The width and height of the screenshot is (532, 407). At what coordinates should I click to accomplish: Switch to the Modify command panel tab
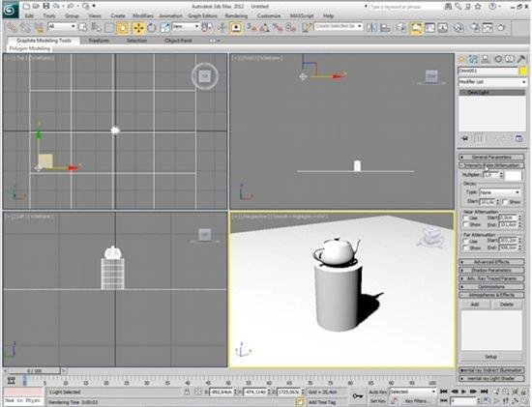473,60
